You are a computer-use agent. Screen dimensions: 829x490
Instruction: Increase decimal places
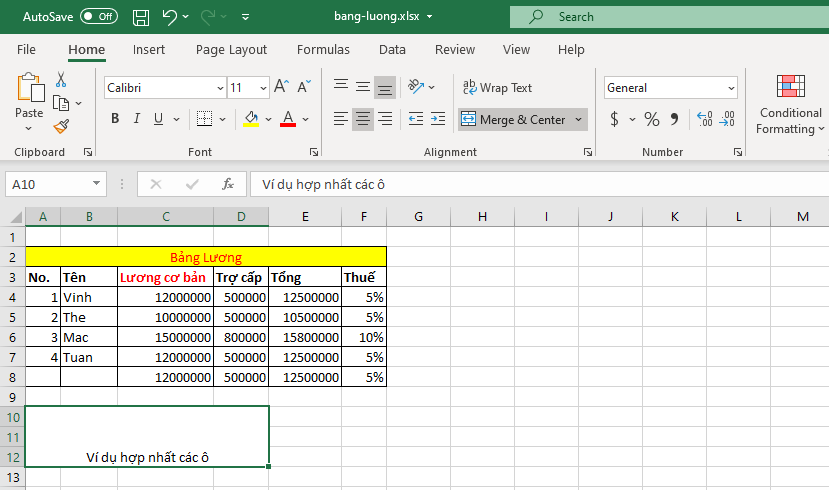(705, 119)
